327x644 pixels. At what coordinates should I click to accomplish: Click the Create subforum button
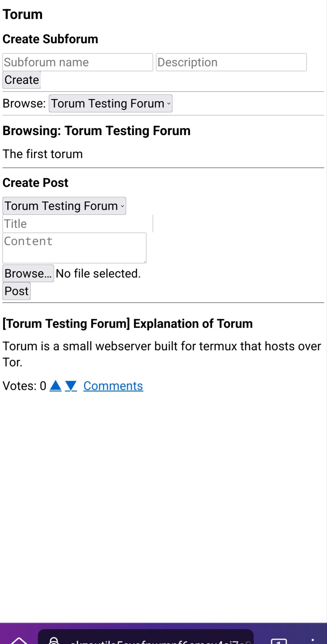pos(21,80)
